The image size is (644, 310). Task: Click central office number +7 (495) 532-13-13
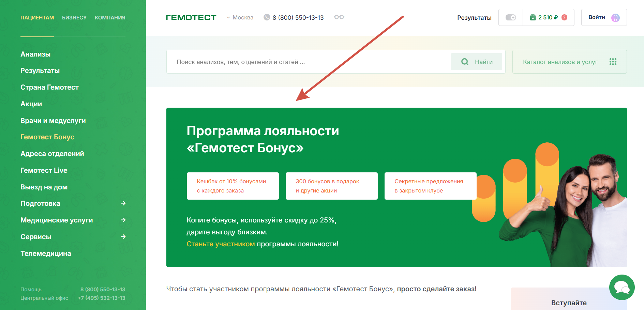click(101, 298)
